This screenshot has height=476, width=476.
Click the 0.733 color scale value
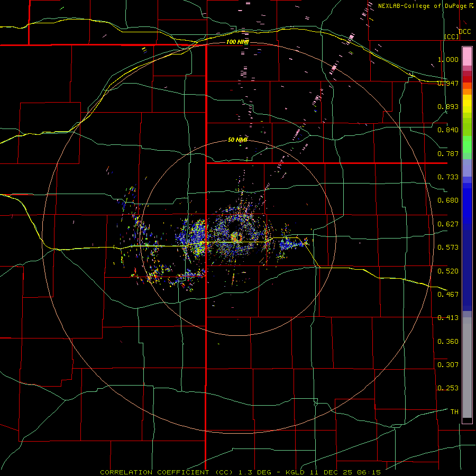coord(448,177)
